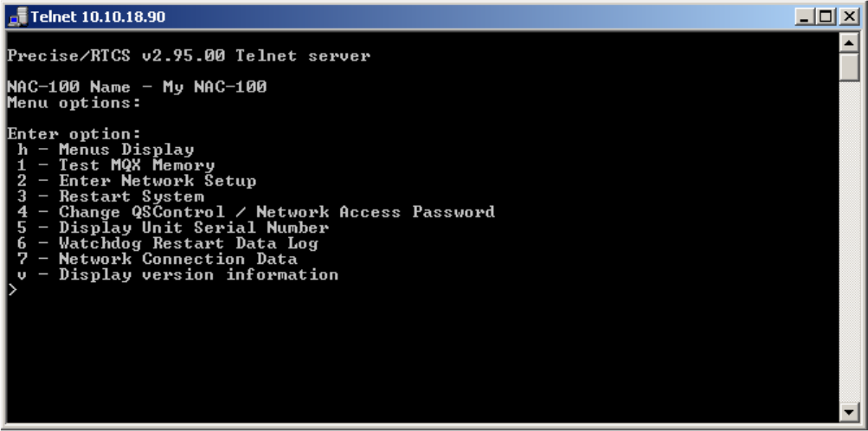Open the Telnet window system menu icon
Screen dimensions: 868x431
coord(17,16)
